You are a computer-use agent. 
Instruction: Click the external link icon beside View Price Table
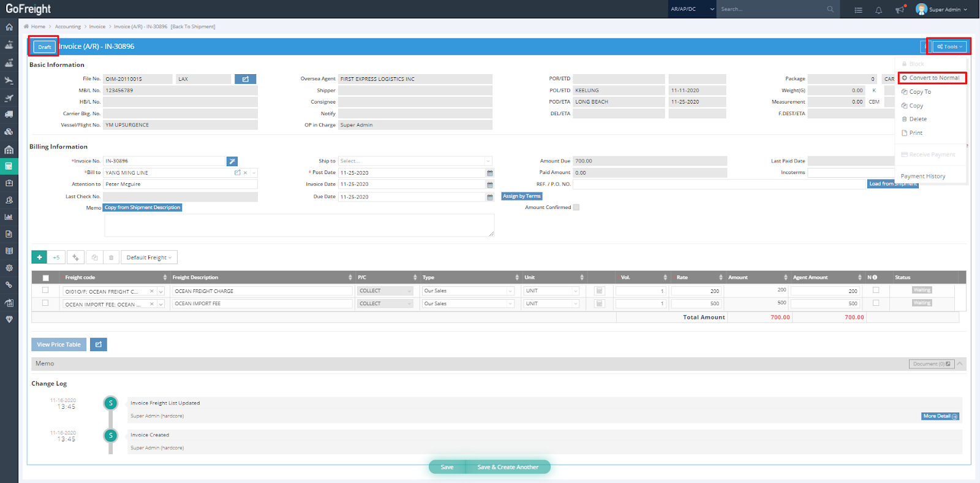click(x=99, y=344)
